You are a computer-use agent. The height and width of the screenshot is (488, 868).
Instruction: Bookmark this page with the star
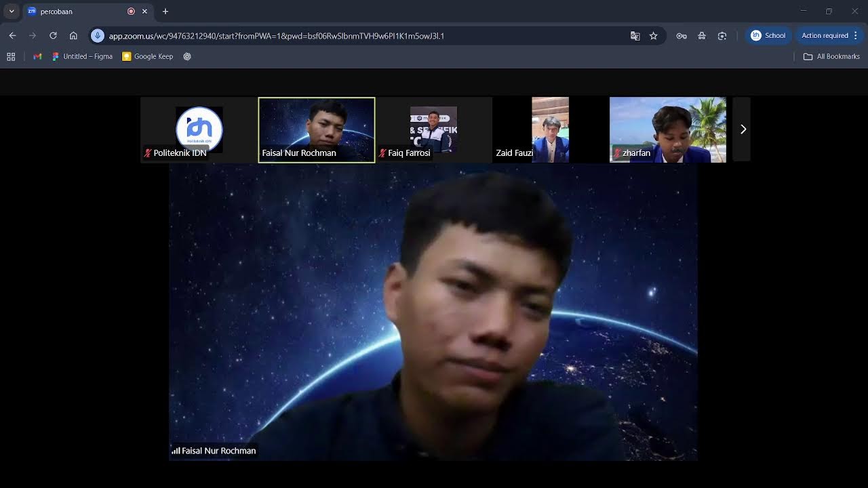point(654,36)
